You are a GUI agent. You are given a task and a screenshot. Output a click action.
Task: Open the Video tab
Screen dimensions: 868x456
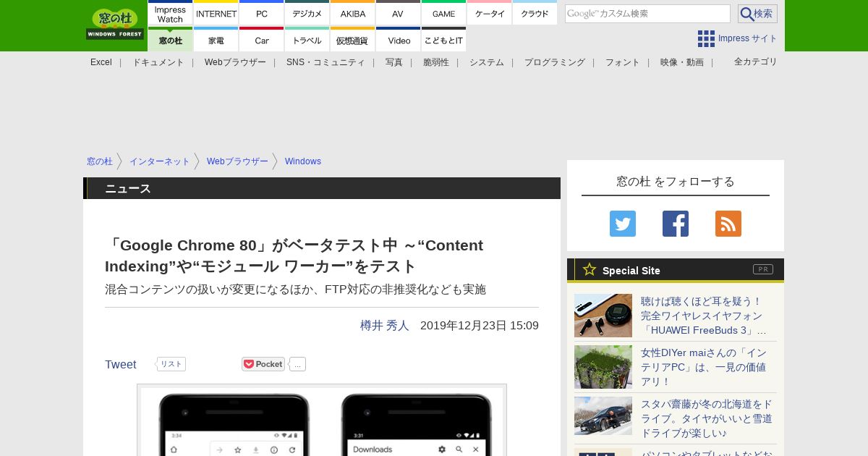398,40
